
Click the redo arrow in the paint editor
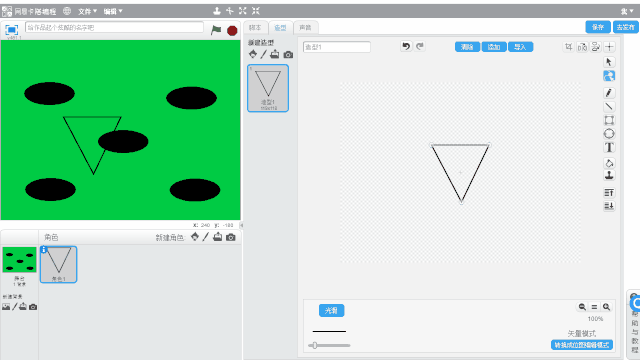point(420,46)
